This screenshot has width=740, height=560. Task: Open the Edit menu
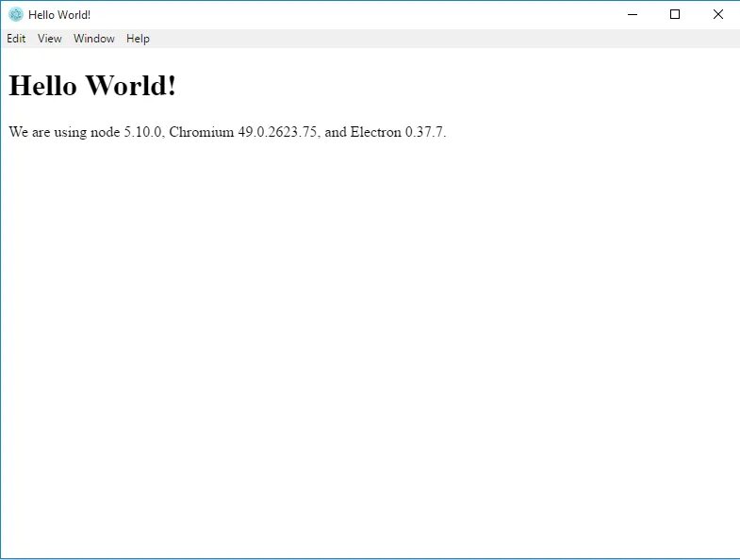pyautogui.click(x=16, y=39)
